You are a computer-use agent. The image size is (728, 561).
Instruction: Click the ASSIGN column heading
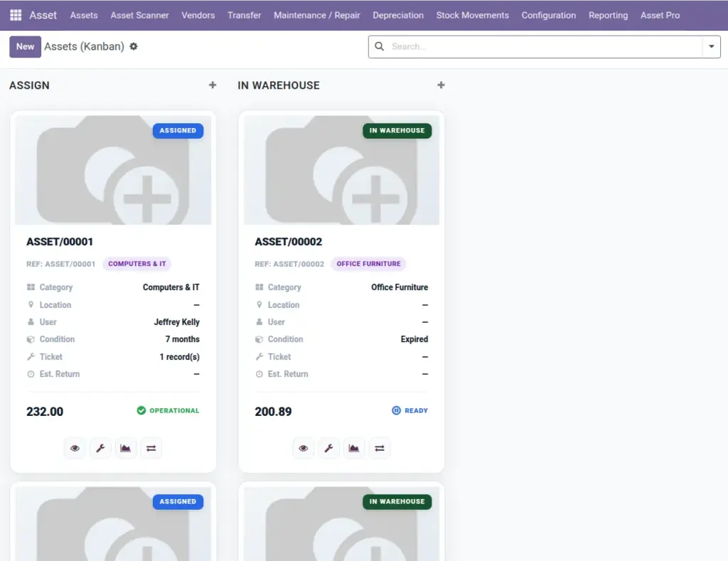point(29,85)
